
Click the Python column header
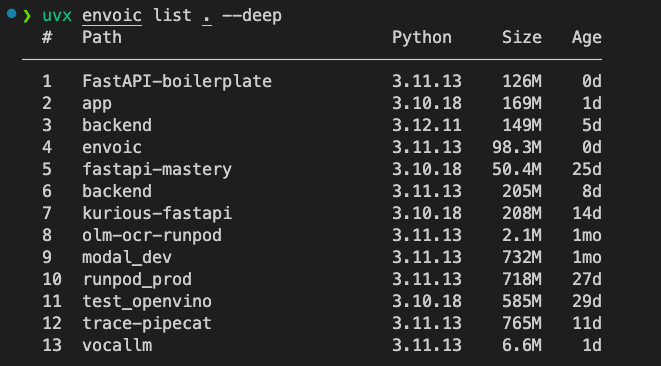(x=422, y=38)
